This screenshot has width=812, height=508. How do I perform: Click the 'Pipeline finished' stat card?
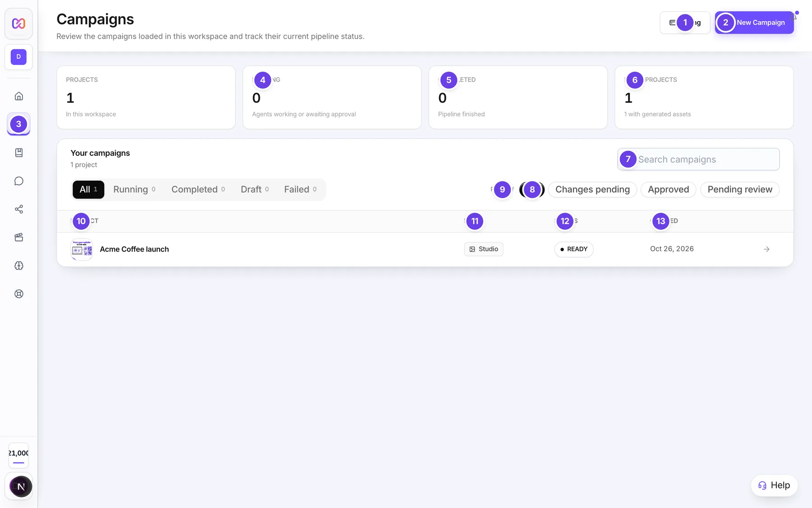[518, 98]
